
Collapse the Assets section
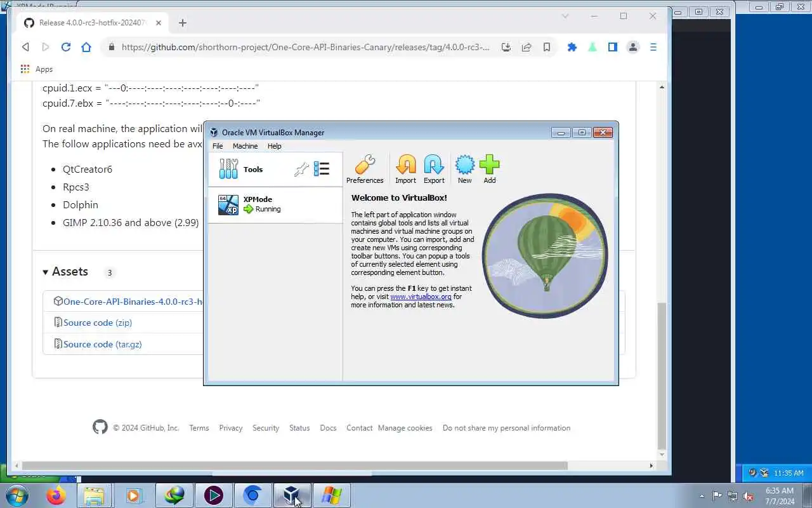(65, 272)
